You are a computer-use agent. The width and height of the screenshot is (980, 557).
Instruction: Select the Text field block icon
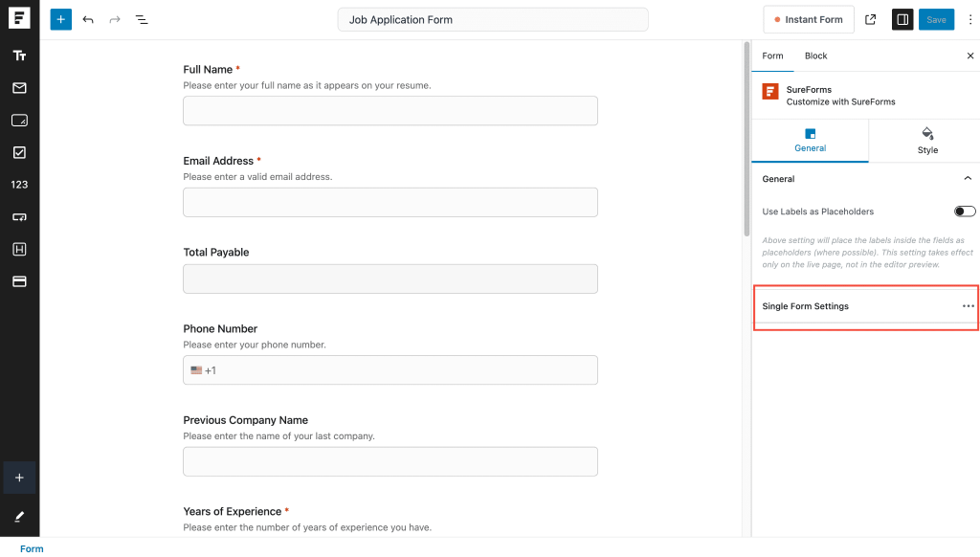(x=19, y=56)
